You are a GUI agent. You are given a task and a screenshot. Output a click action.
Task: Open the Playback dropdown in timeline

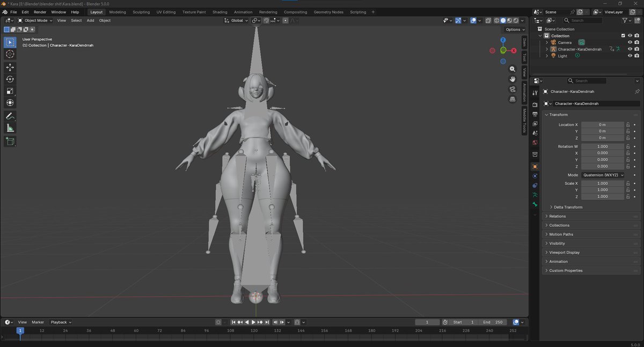point(61,322)
